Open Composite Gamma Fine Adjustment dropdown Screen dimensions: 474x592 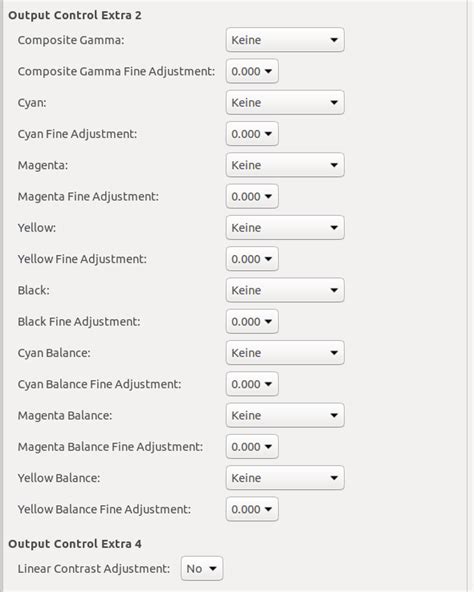click(252, 71)
